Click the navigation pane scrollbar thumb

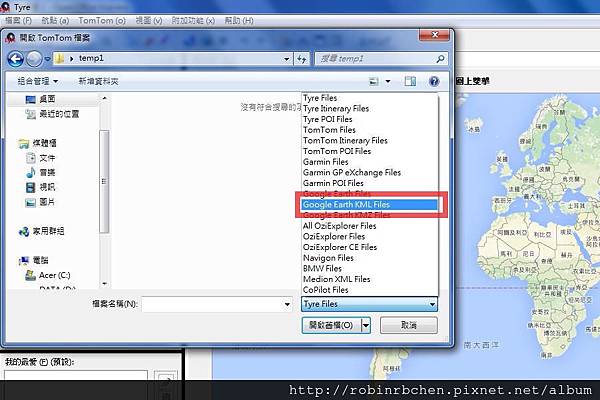[104, 181]
